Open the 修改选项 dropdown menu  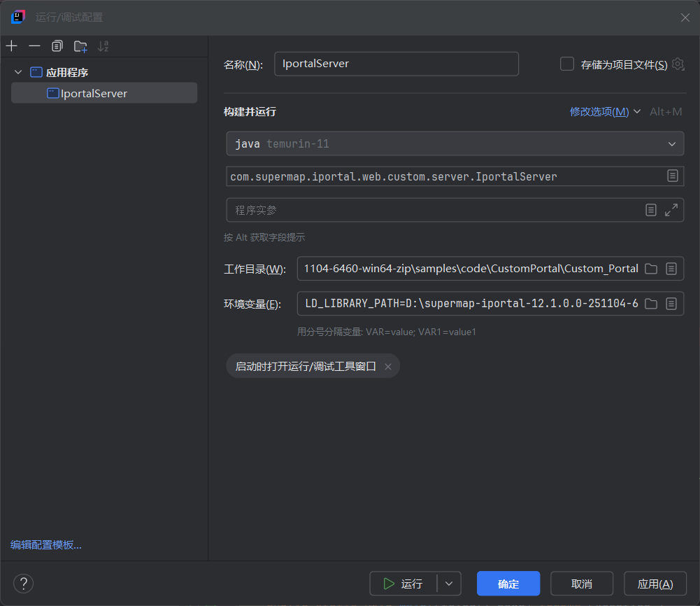pyautogui.click(x=605, y=112)
